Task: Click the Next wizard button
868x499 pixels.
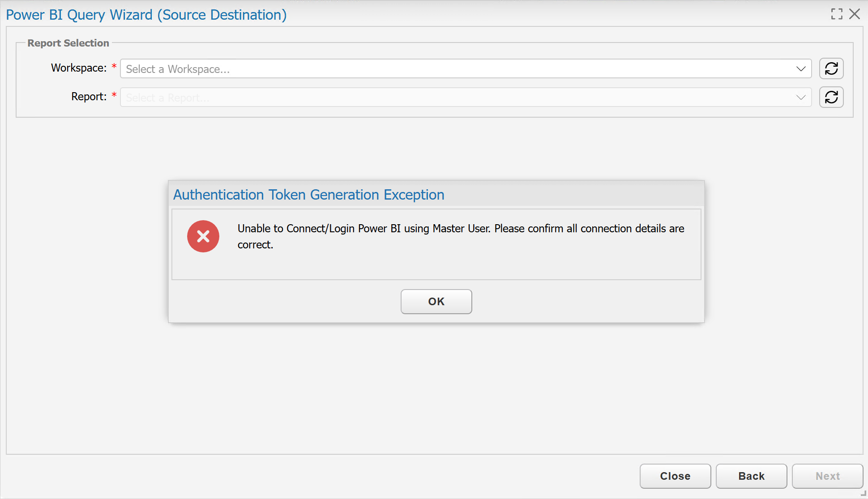Action: pyautogui.click(x=828, y=476)
